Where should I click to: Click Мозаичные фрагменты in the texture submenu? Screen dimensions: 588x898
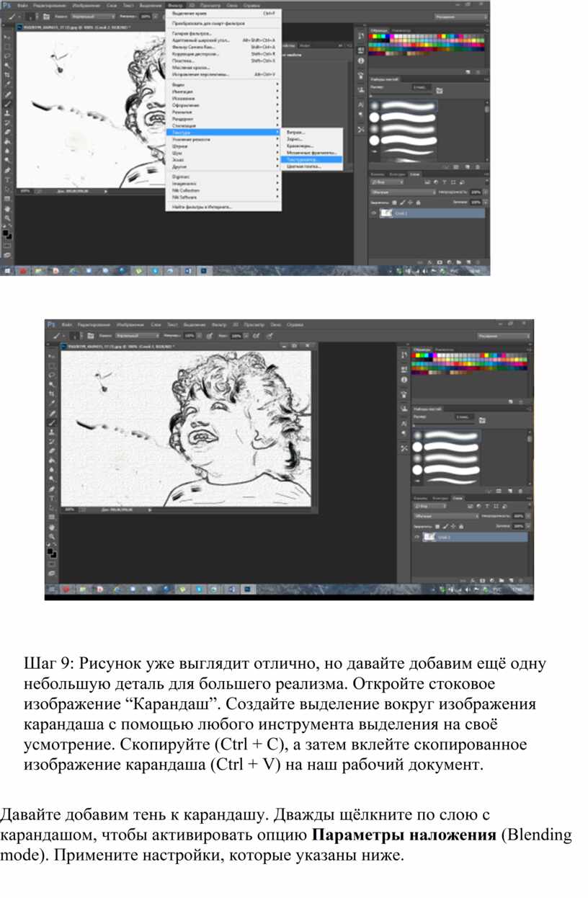tap(311, 153)
